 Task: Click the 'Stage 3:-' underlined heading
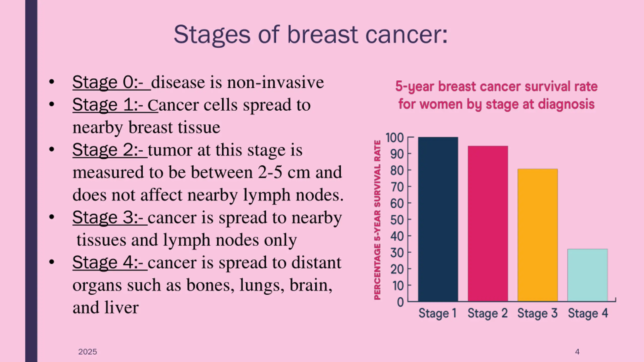[108, 217]
